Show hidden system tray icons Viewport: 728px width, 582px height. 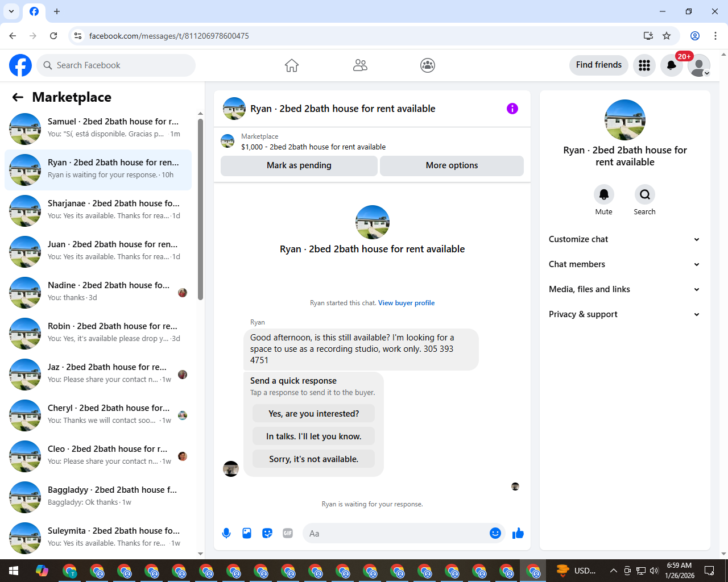(613, 571)
